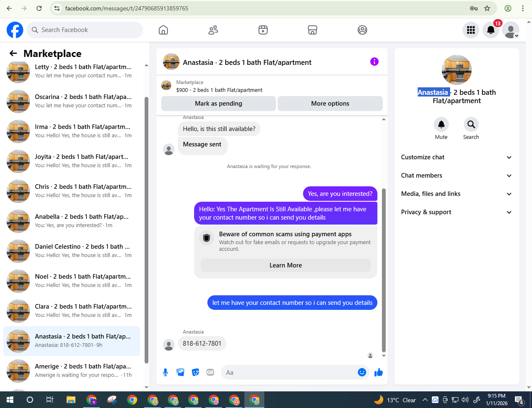The image size is (532, 408).
Task: Open the notifications bell with 13 badge
Action: coord(491,30)
